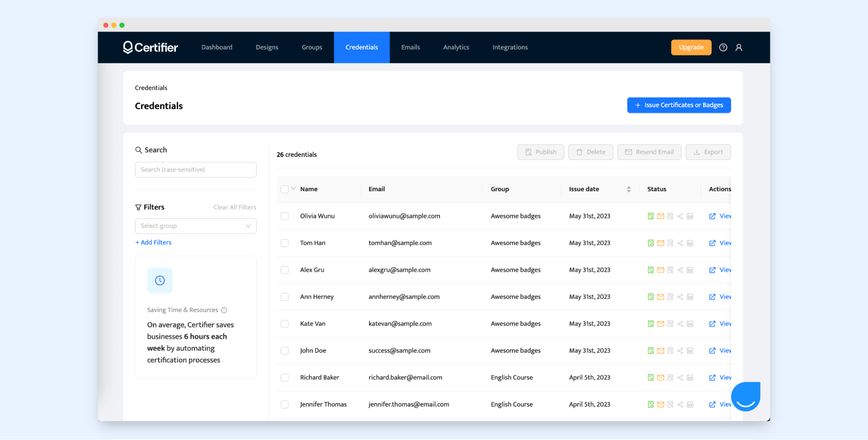Select the Alex Gru row checkbox
The height and width of the screenshot is (440, 868).
tap(284, 270)
